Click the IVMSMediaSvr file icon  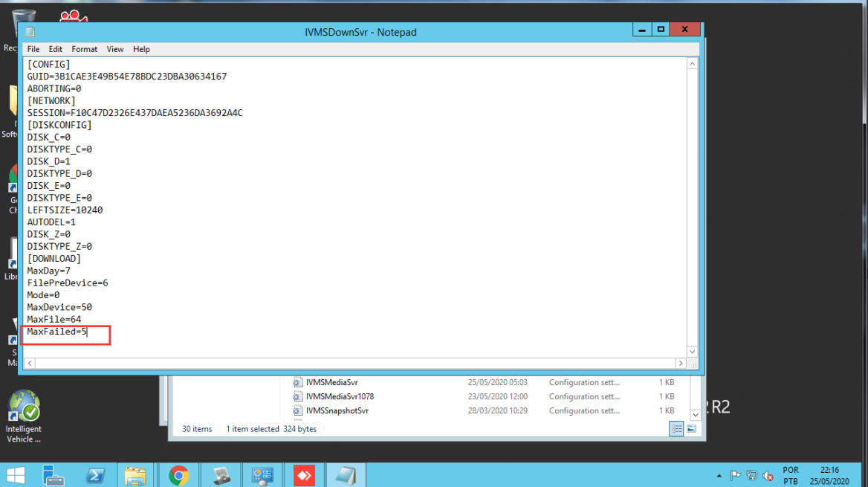tap(298, 382)
